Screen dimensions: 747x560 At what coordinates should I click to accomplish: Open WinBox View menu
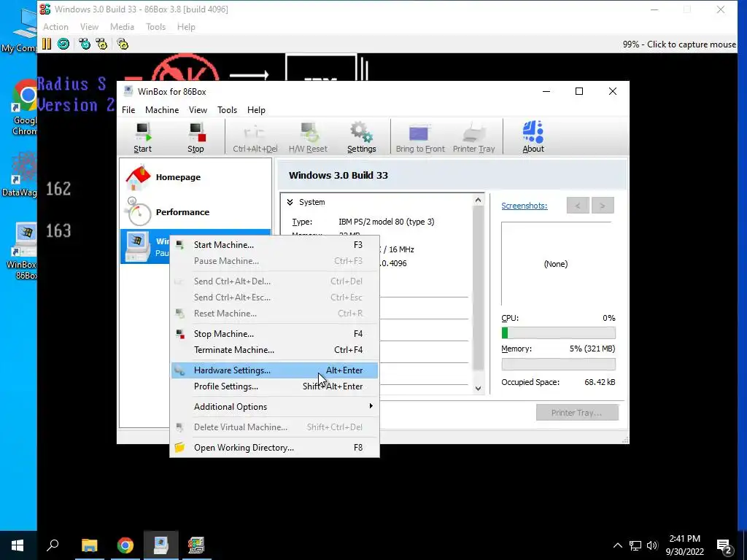click(x=198, y=110)
